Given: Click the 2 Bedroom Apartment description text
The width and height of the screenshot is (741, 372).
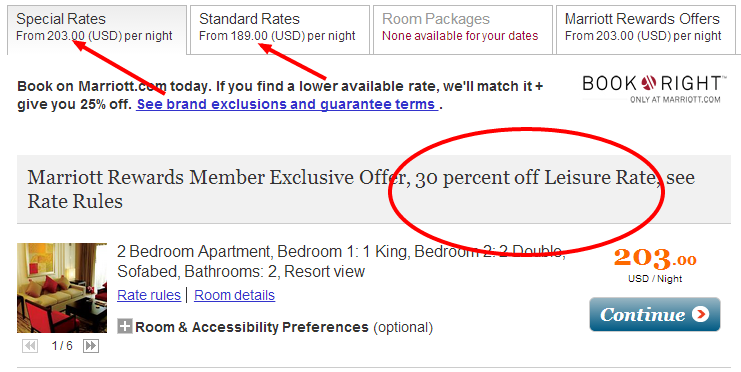Looking at the screenshot, I should tap(341, 261).
